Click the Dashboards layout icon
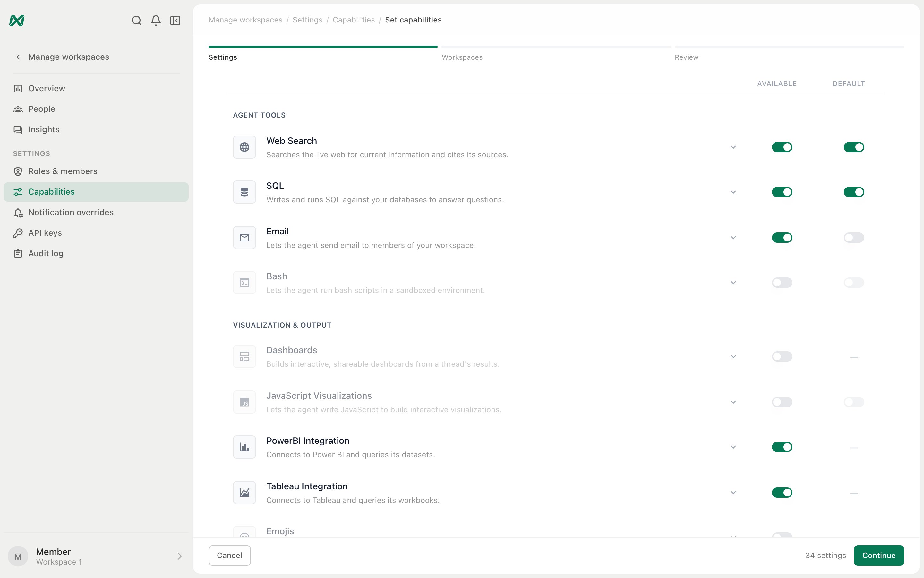The width and height of the screenshot is (924, 578). tap(244, 357)
